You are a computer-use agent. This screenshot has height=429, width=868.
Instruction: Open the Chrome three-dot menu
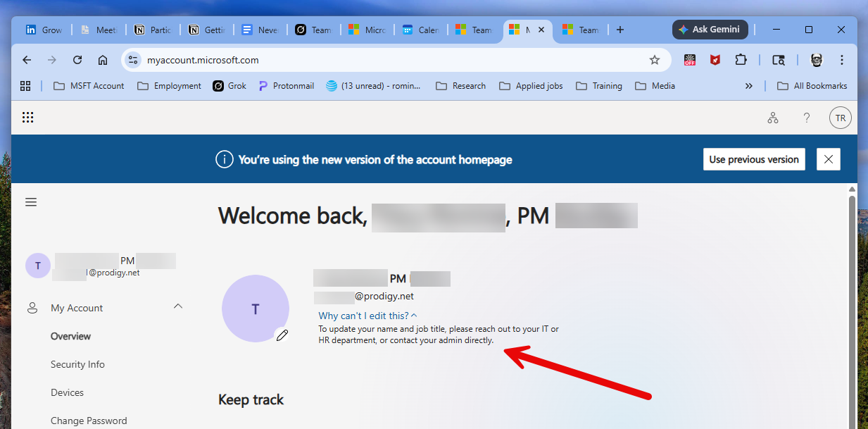(842, 60)
